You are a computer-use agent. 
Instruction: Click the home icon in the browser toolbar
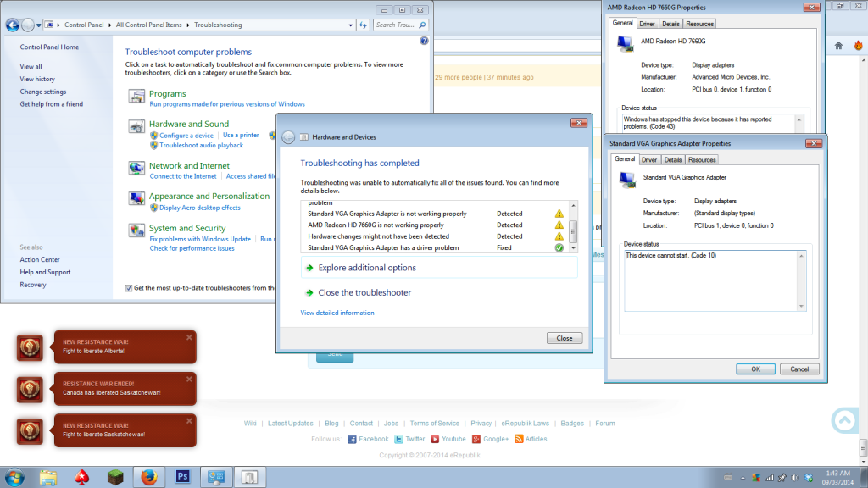point(838,46)
